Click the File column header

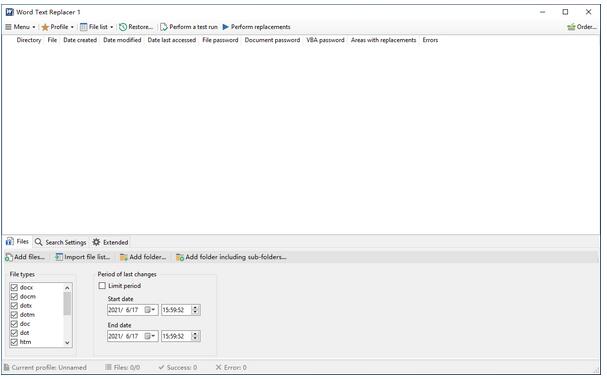tap(52, 40)
